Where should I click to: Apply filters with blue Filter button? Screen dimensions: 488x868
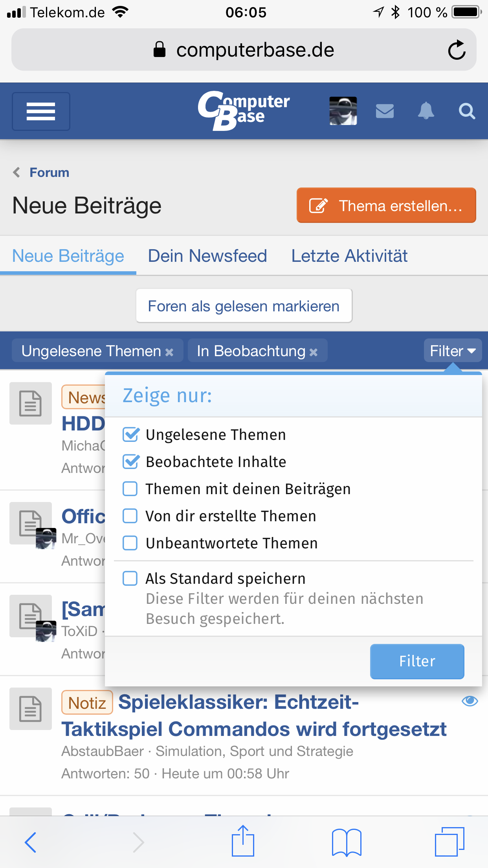[x=417, y=661]
